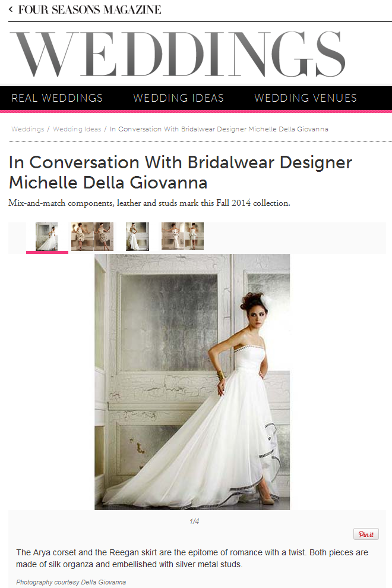Click the large WEDDINGS logo
392x588 pixels.
pyautogui.click(x=177, y=54)
